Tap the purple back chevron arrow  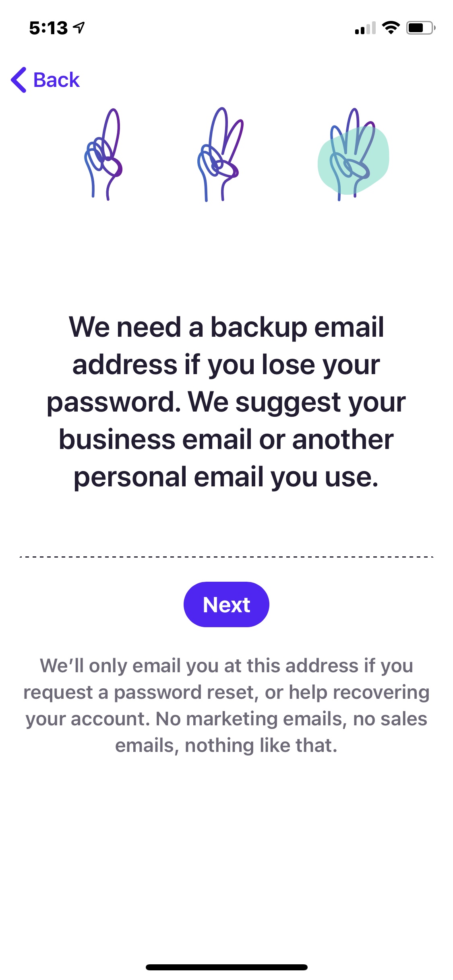(x=19, y=80)
